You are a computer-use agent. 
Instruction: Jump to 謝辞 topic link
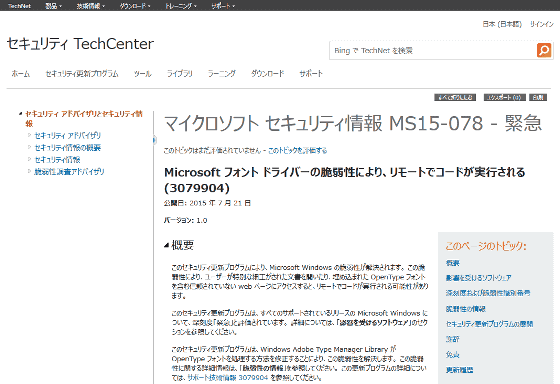(452, 339)
